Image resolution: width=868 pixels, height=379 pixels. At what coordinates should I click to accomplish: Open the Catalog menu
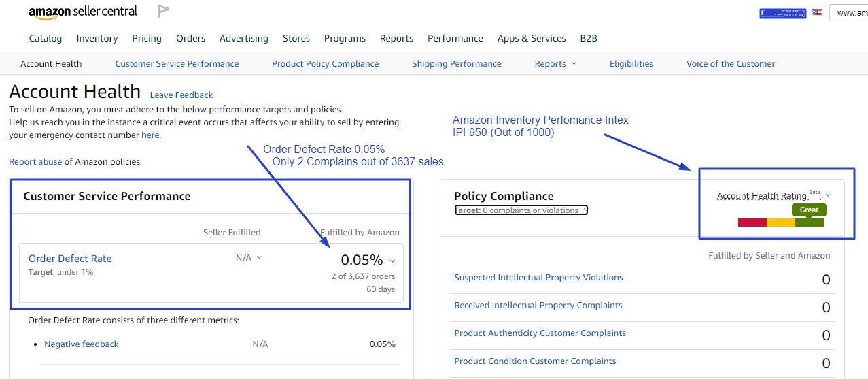[x=46, y=38]
